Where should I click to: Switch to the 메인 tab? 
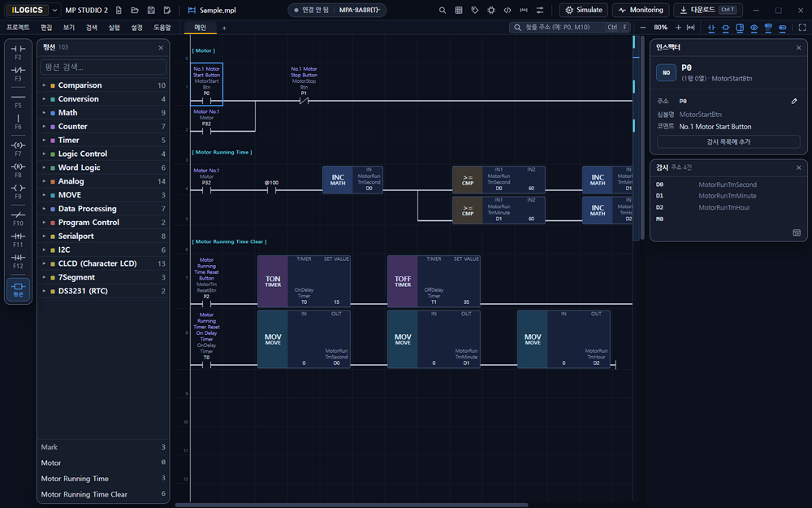201,28
